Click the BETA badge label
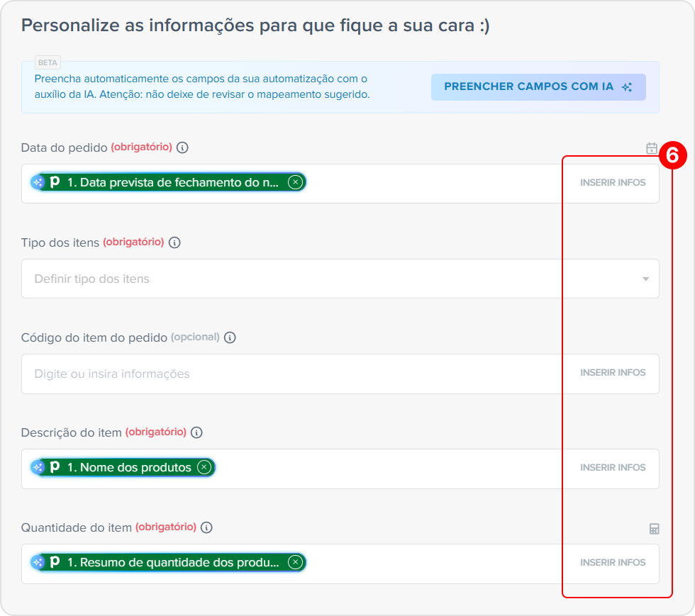The height and width of the screenshot is (616, 695). point(48,62)
